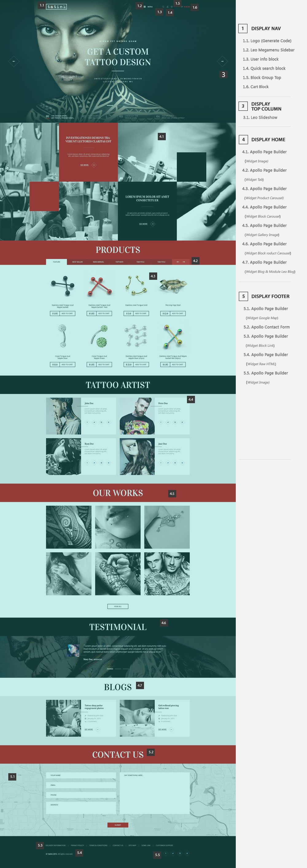Go to next slide using right diamond arrow
Image resolution: width=307 pixels, height=868 pixels.
222,61
